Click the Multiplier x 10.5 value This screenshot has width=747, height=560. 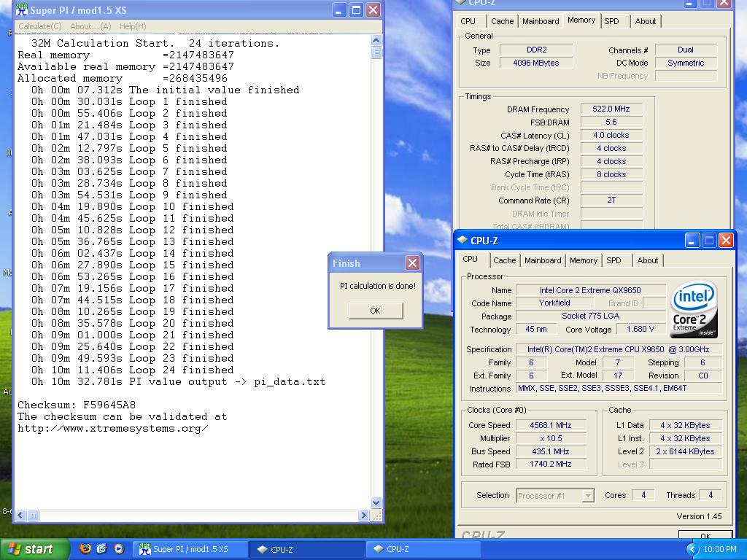(551, 438)
